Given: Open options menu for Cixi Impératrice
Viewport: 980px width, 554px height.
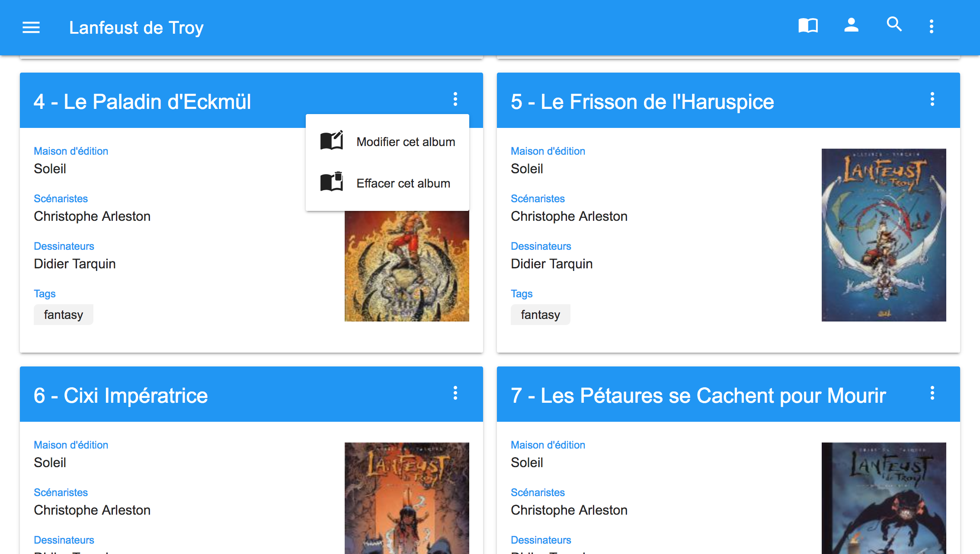Looking at the screenshot, I should (455, 393).
